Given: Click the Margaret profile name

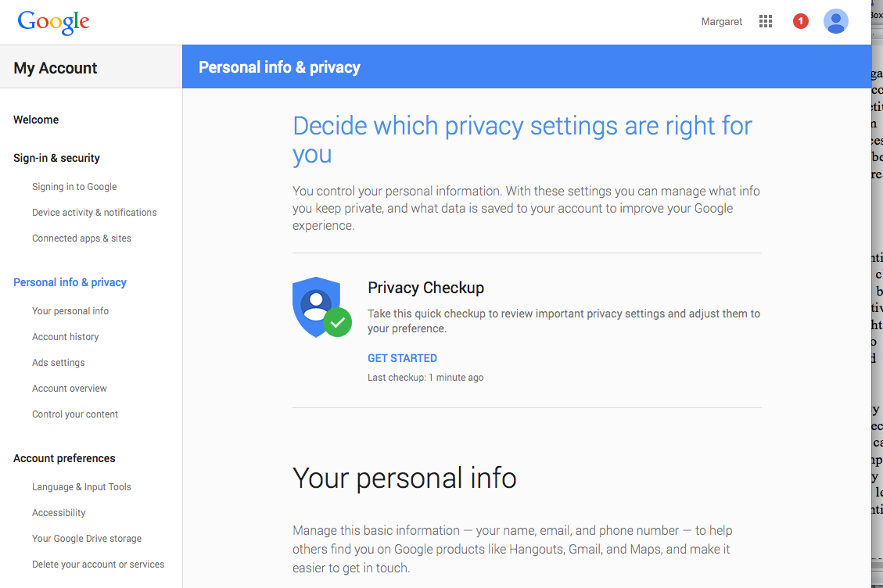Looking at the screenshot, I should [x=722, y=22].
